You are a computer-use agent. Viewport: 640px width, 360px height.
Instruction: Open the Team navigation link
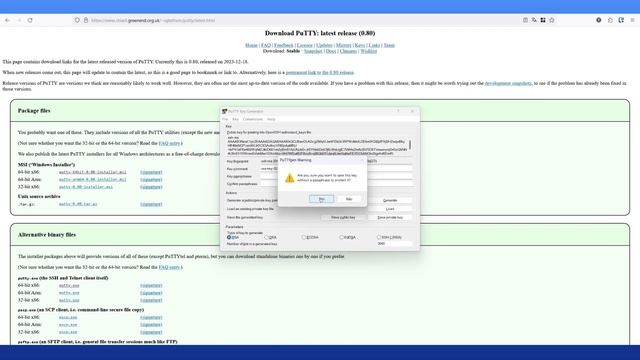[389, 45]
